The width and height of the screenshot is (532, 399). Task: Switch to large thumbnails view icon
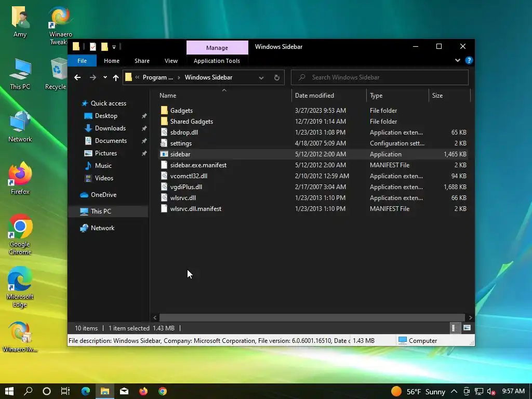467,328
